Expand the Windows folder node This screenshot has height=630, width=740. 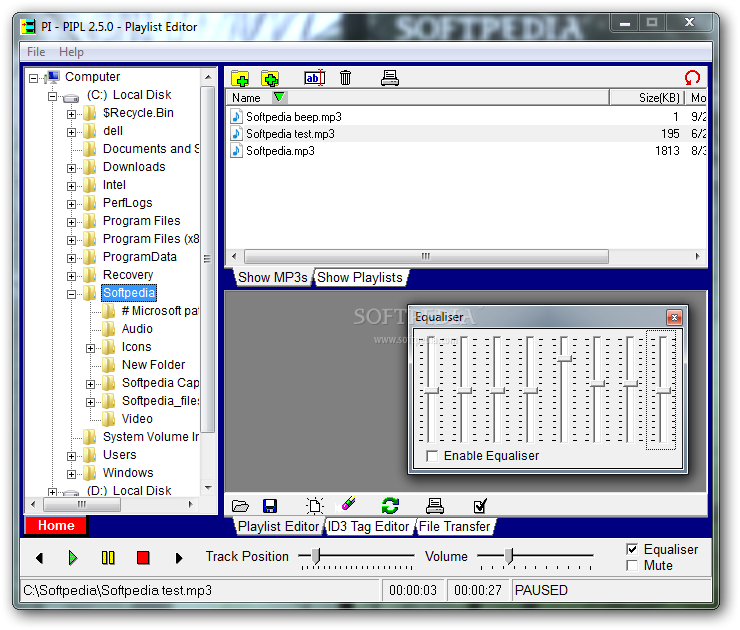click(71, 474)
